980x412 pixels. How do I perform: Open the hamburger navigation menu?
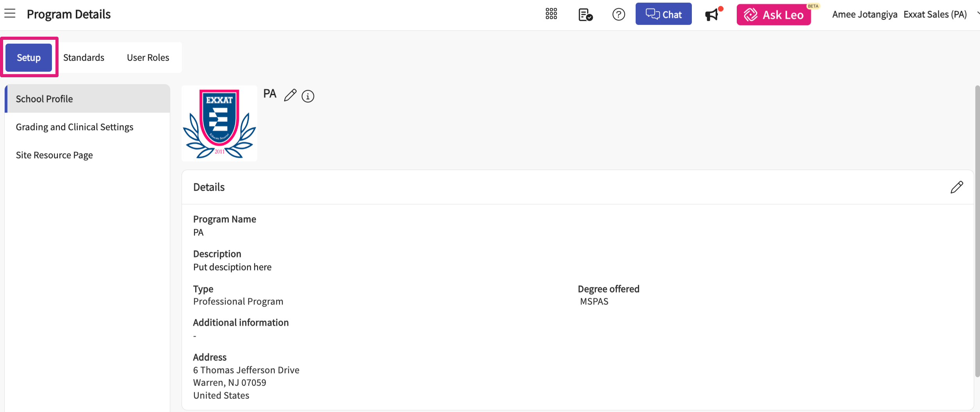[x=10, y=14]
